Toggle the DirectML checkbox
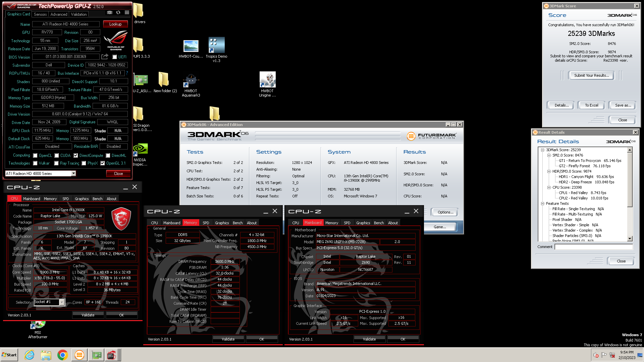Viewport: 644px width, 362px height. [108, 156]
